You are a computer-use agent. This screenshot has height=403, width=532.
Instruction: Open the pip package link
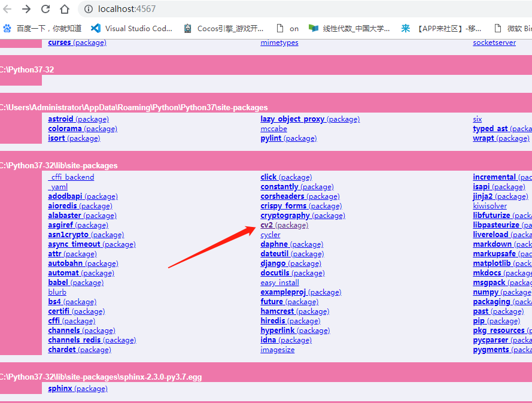(x=496, y=321)
